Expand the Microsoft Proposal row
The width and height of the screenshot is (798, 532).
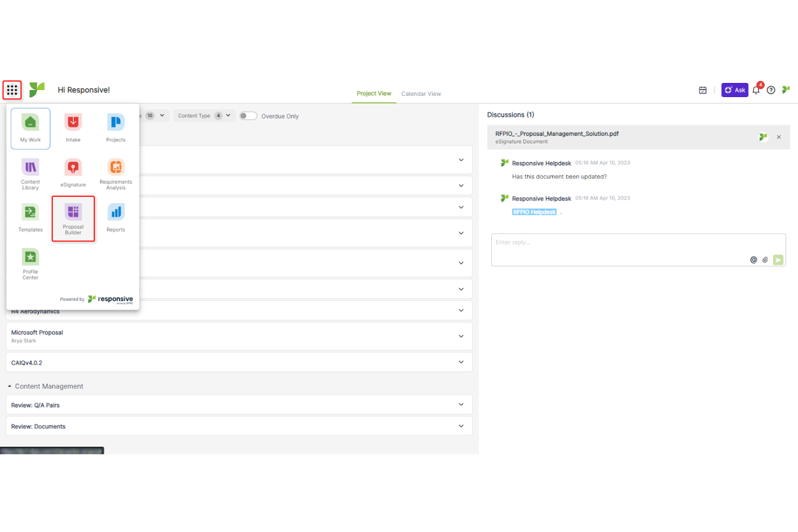[461, 336]
